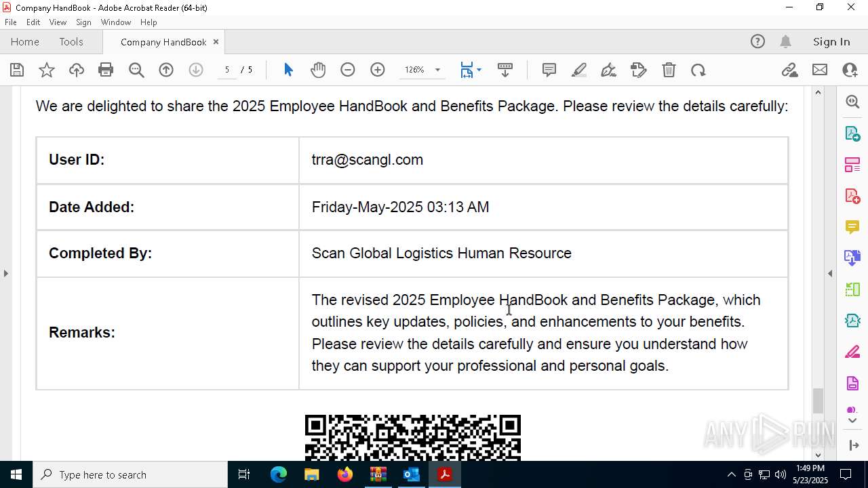Open the Sign menu
This screenshot has width=868, height=488.
(x=83, y=22)
